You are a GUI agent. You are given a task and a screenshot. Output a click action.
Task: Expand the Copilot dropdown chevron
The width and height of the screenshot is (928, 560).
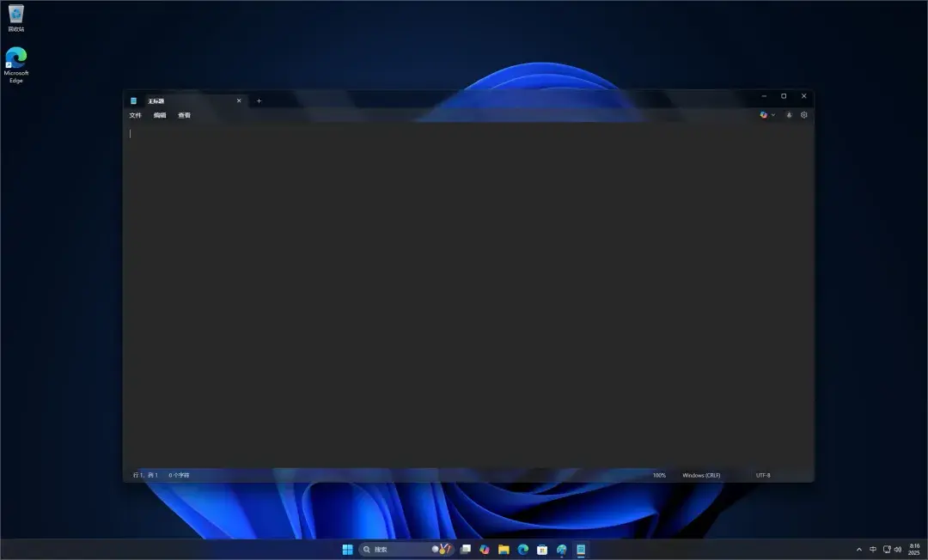[773, 114]
